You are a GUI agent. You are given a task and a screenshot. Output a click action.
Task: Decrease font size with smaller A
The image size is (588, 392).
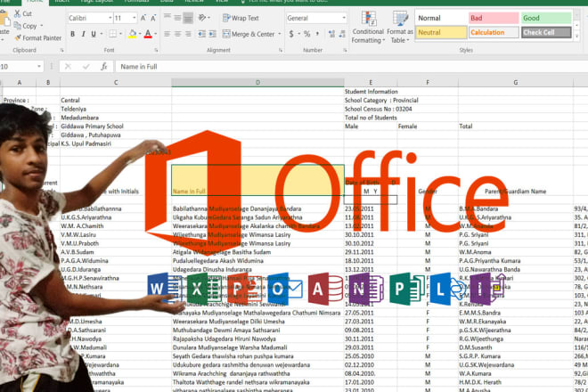click(x=153, y=18)
